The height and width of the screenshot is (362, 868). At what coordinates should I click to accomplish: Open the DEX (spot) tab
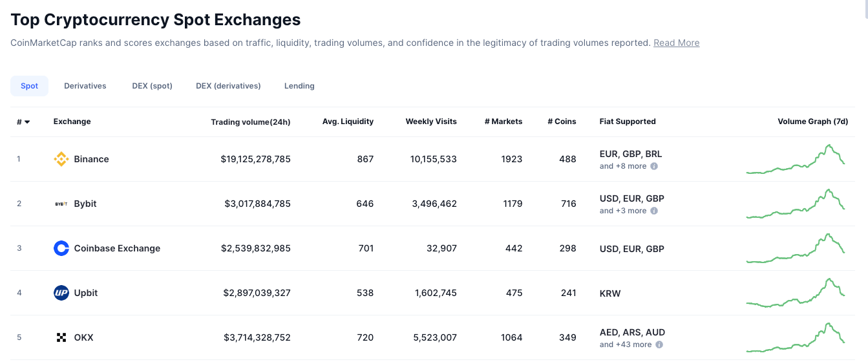pyautogui.click(x=152, y=86)
